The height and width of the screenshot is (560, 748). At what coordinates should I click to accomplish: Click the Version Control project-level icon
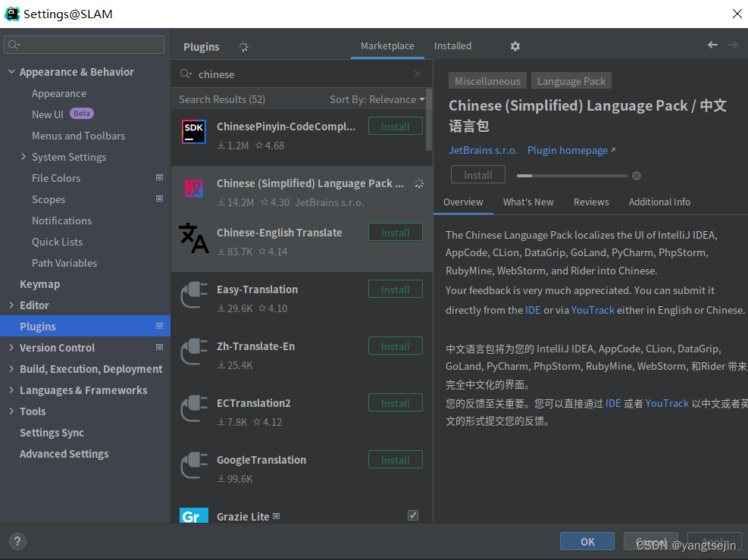click(x=160, y=347)
